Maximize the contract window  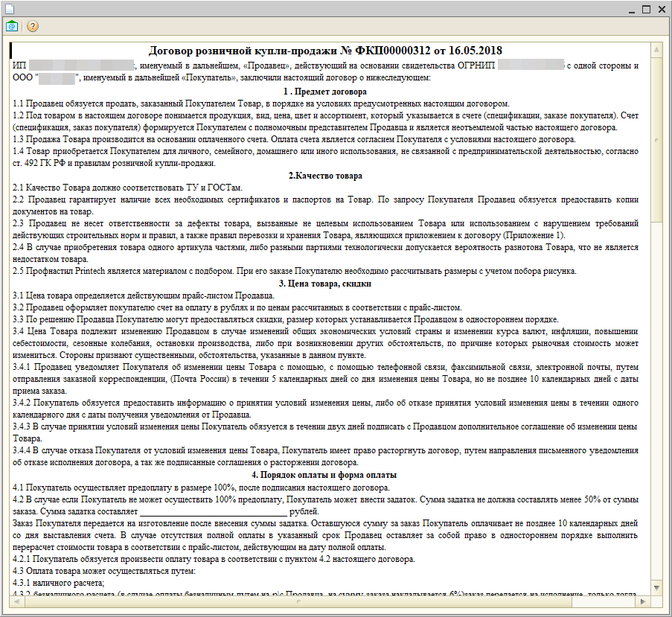point(645,10)
